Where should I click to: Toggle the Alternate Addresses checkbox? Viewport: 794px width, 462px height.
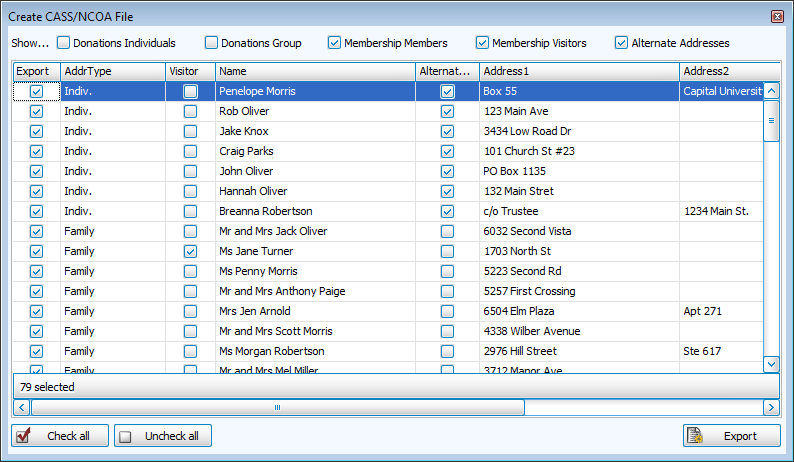coord(622,43)
